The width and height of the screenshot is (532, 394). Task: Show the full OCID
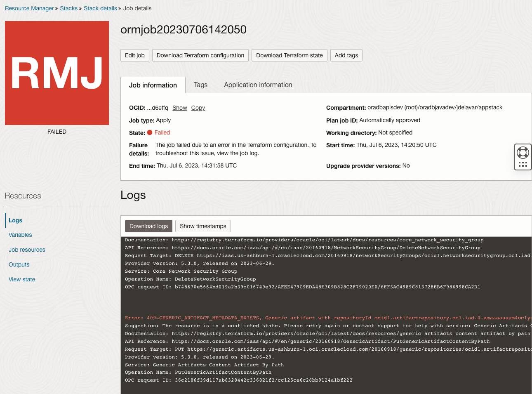point(180,108)
